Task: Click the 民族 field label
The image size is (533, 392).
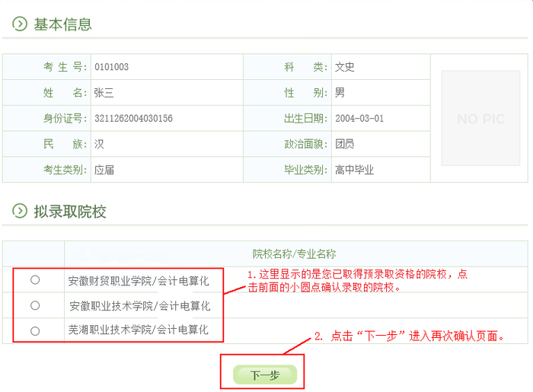Action: tap(65, 144)
